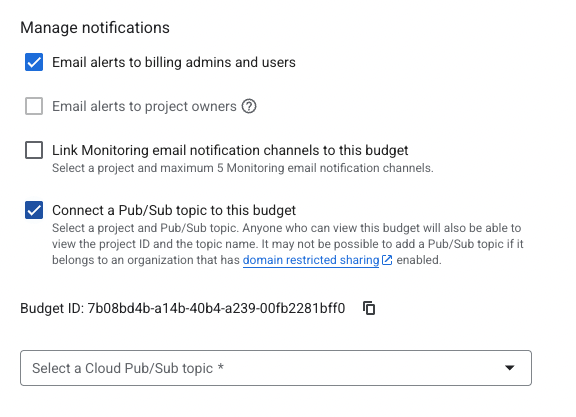Screen dimensions: 576x417
Task: Click the 'Budget ID:' label text
Action: tap(52, 308)
